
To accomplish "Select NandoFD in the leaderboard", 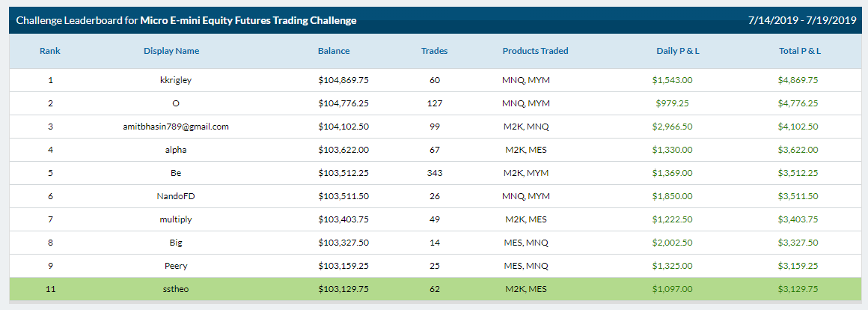I will click(176, 196).
